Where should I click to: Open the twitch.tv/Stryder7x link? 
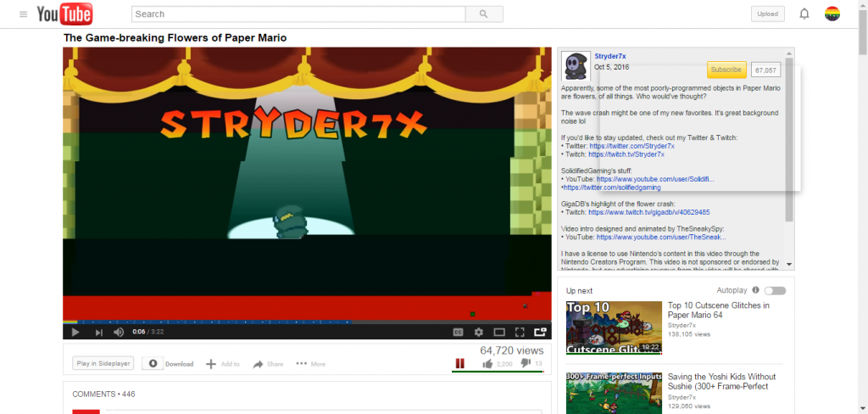[626, 154]
